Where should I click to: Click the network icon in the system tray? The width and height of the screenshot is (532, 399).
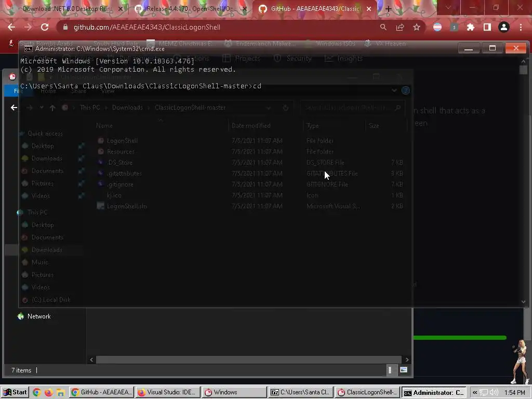point(483,393)
